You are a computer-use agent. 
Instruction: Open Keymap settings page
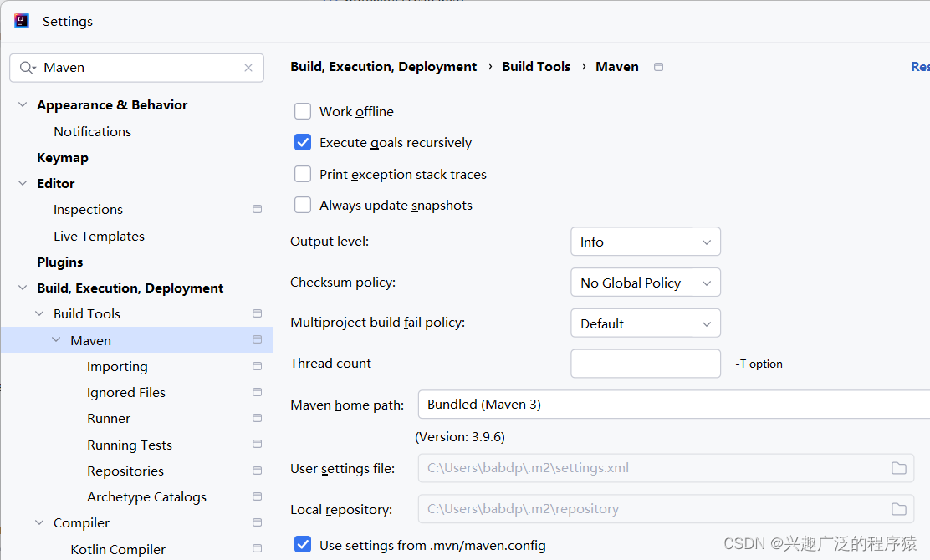click(63, 158)
